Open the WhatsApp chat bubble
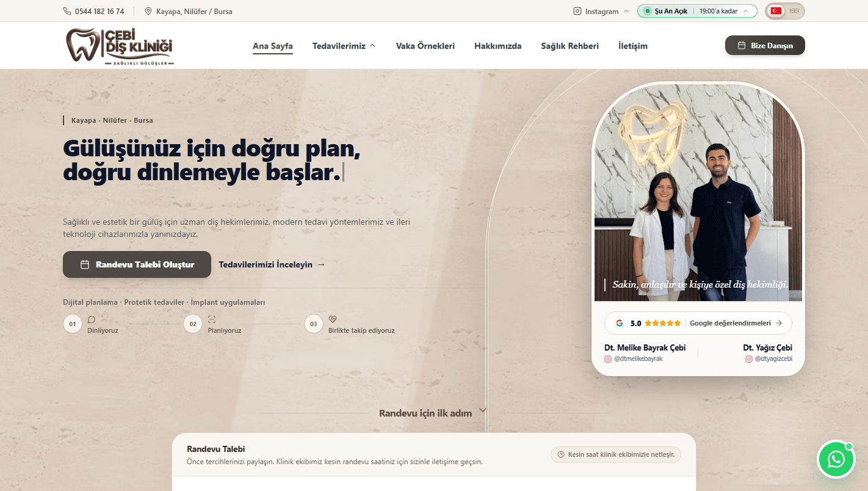 (x=836, y=459)
